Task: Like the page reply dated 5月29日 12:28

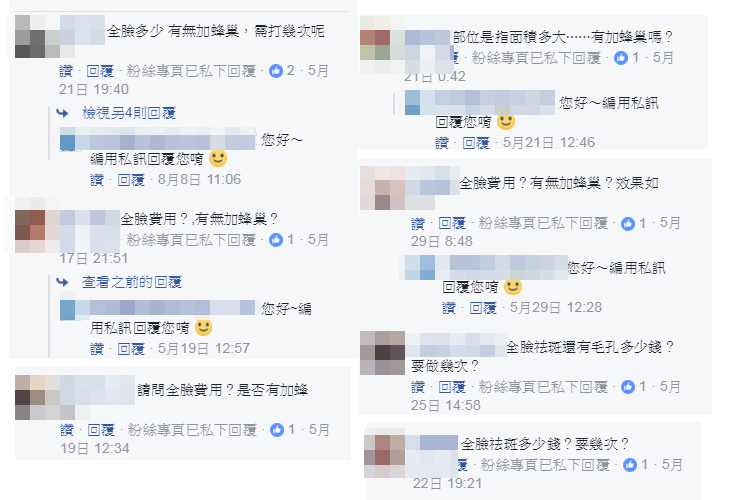Action: point(449,308)
